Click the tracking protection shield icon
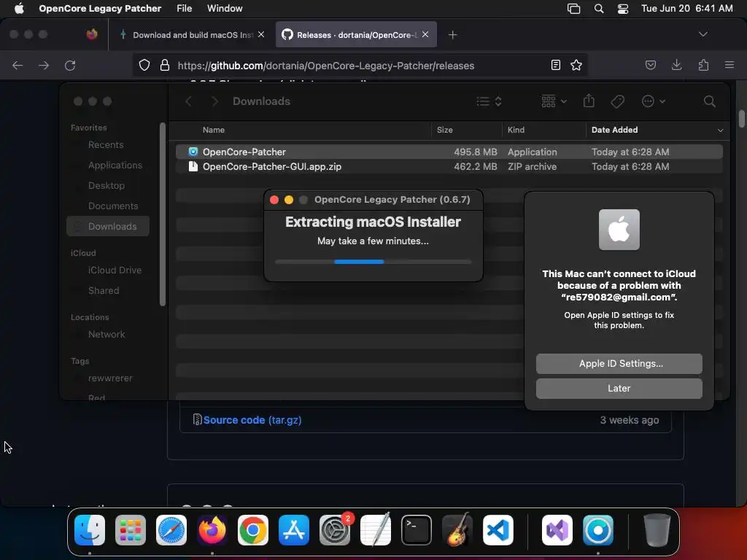The height and width of the screenshot is (560, 747). 144,65
